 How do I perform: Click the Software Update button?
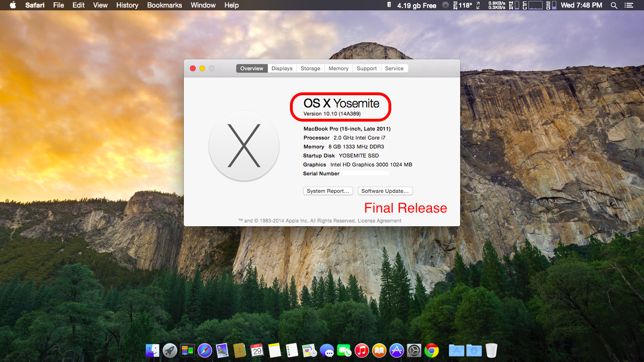pos(385,191)
